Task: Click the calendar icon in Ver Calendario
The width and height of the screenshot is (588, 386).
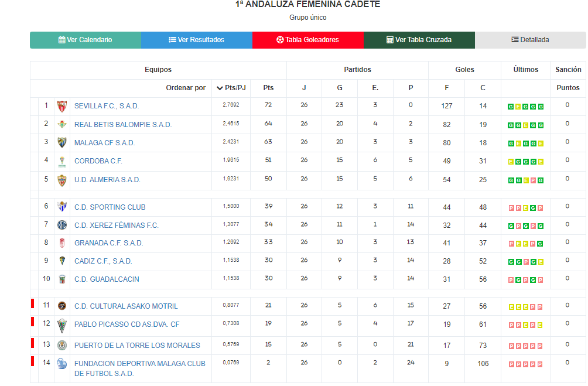Action: 62,40
